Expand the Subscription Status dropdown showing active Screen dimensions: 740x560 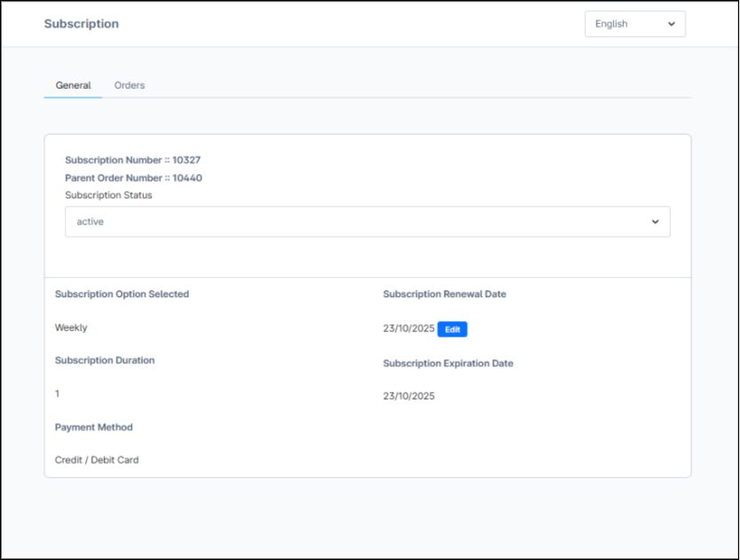click(366, 222)
